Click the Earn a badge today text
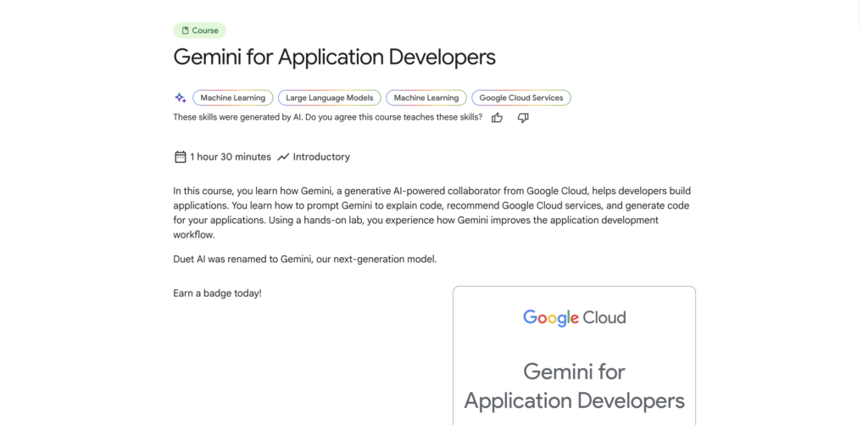Viewport: 868px width, 425px height. coord(218,294)
